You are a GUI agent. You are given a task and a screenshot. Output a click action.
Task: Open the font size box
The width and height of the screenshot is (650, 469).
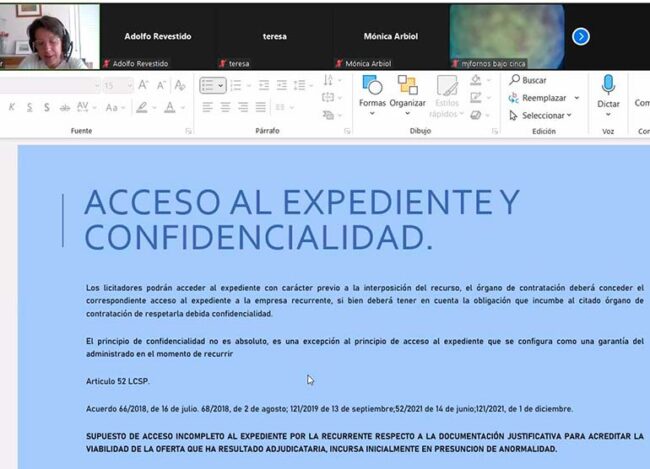[118, 85]
